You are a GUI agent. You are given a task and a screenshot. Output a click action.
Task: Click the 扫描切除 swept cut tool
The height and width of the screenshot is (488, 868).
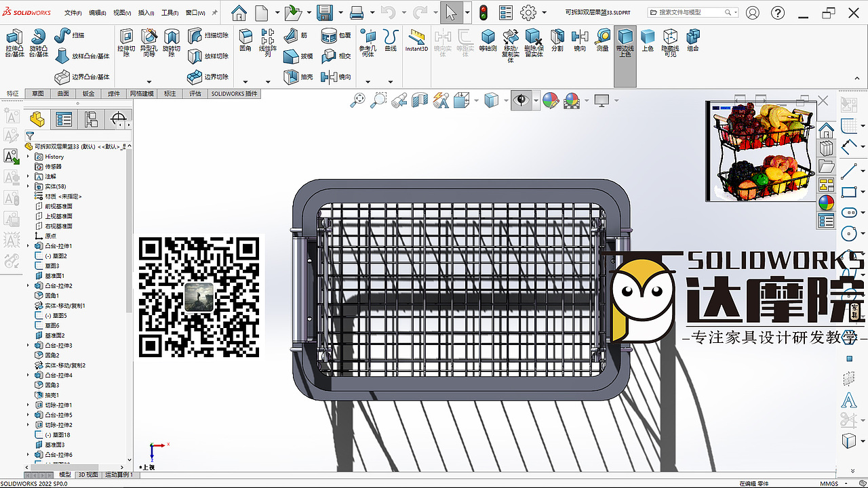[x=208, y=35]
